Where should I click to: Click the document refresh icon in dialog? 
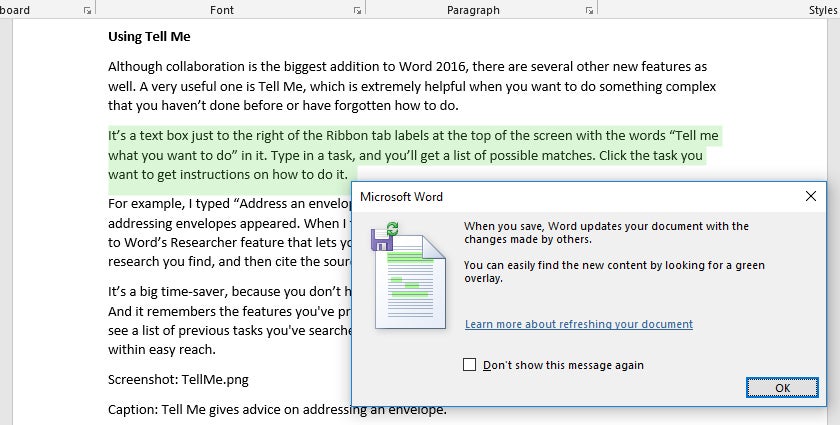click(x=409, y=275)
